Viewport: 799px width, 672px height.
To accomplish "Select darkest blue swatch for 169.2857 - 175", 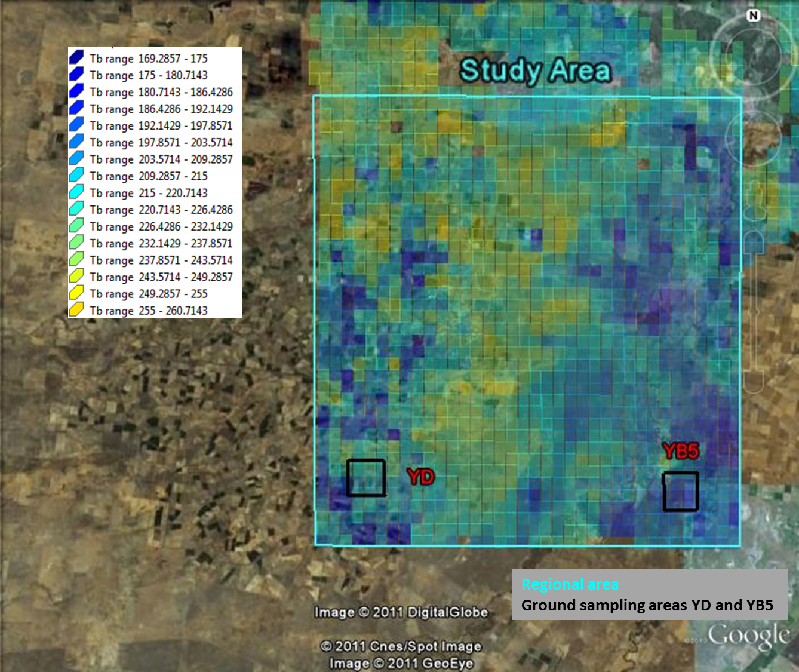I will pos(76,58).
